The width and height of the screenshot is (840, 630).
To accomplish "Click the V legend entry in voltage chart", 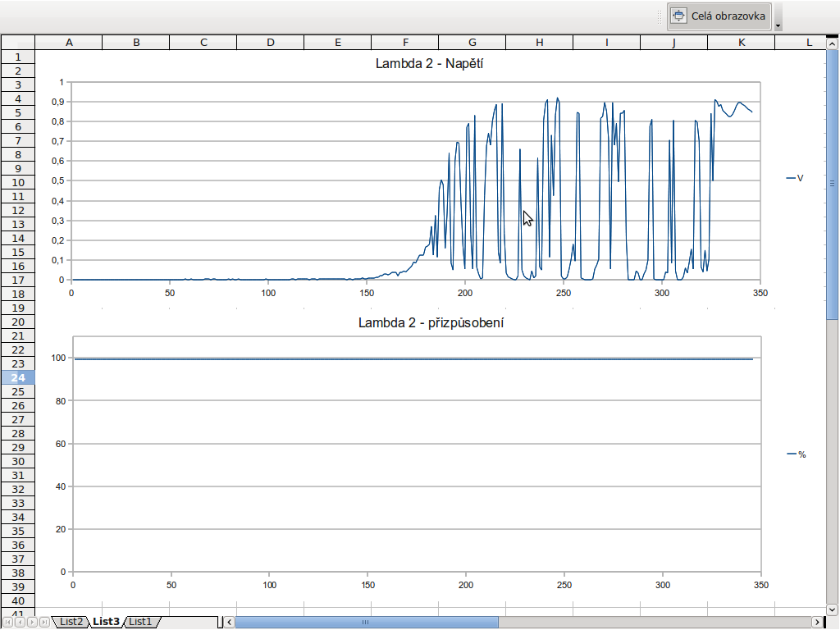I will pyautogui.click(x=795, y=177).
